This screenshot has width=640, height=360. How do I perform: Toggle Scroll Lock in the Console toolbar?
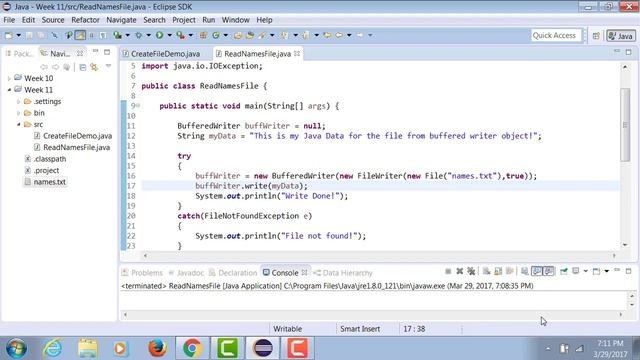[x=498, y=271]
